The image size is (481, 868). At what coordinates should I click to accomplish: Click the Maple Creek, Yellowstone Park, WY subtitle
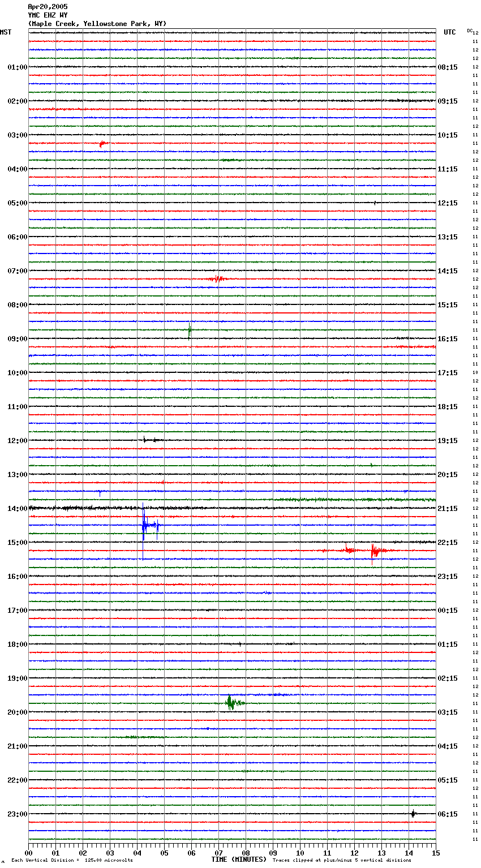97,24
